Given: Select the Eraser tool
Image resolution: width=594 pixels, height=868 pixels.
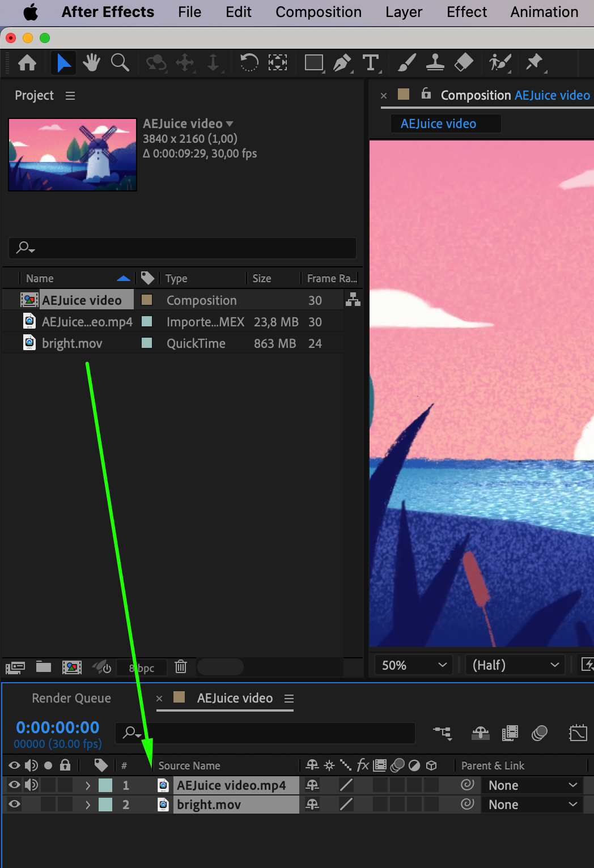Looking at the screenshot, I should pyautogui.click(x=464, y=62).
